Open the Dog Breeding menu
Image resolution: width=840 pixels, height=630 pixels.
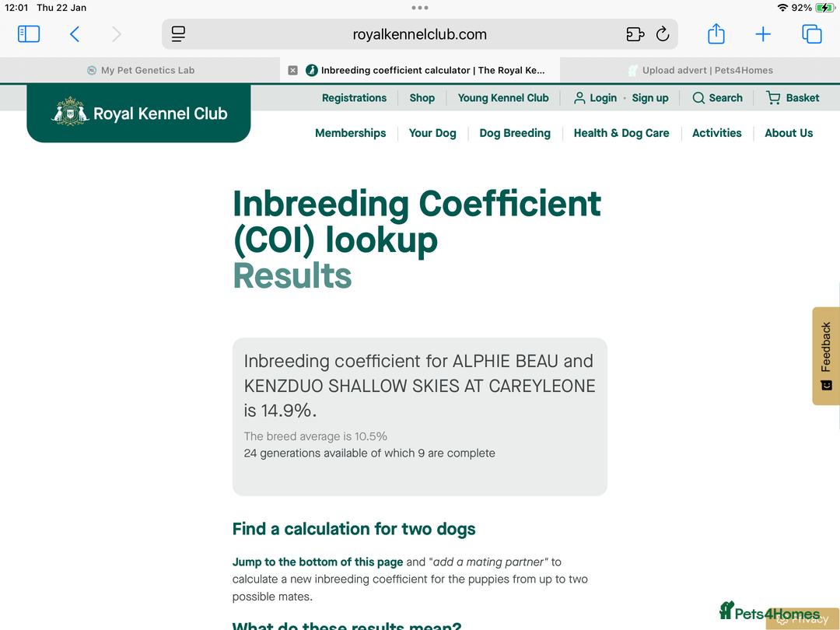515,133
